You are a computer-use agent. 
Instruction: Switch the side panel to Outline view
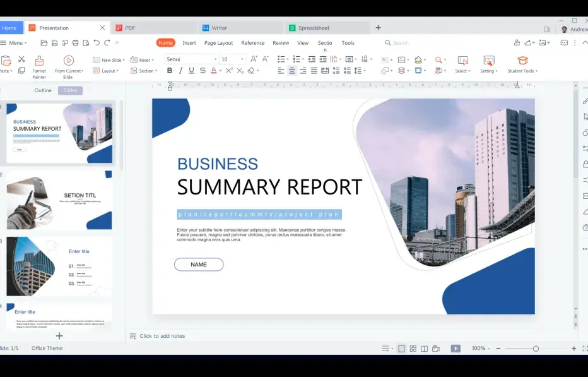point(43,90)
